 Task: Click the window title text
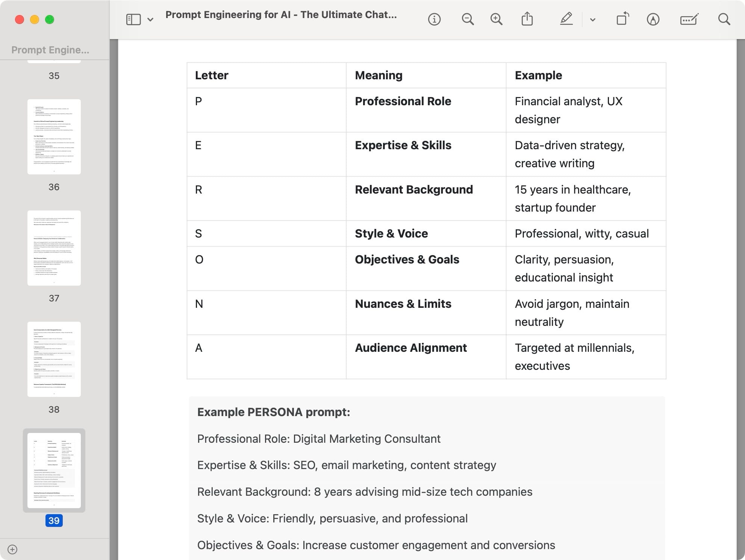point(281,15)
